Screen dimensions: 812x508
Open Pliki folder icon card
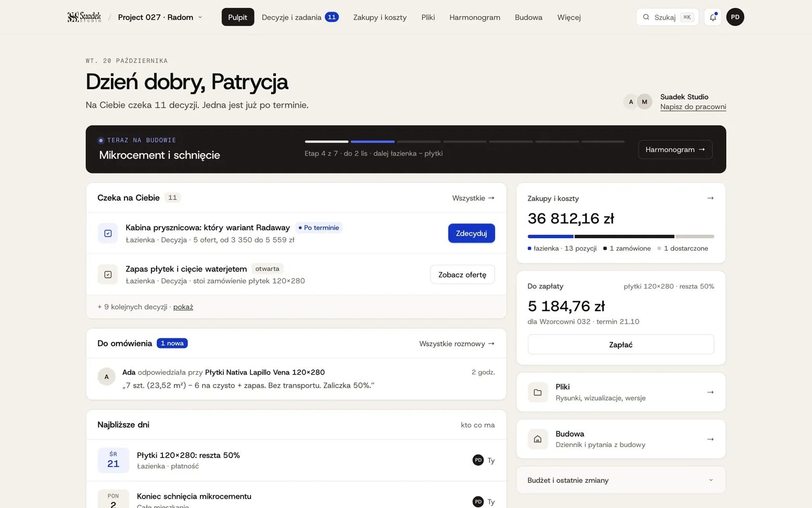pyautogui.click(x=538, y=392)
